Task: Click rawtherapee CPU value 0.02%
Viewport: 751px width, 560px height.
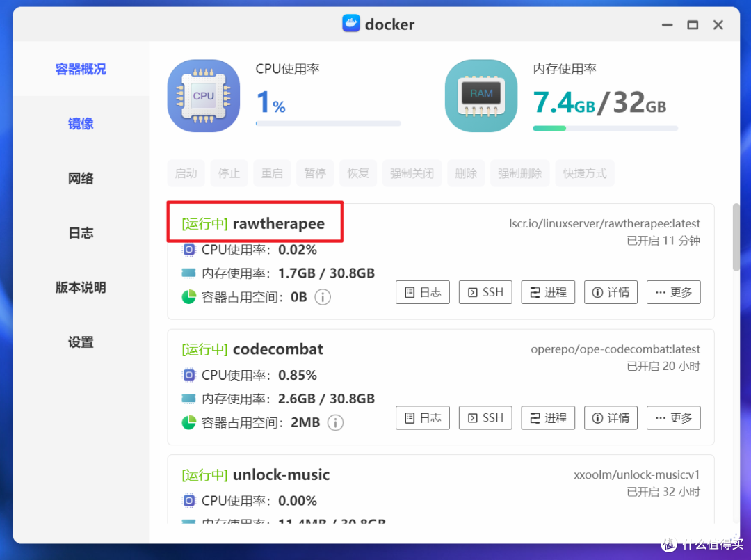Action: pos(298,250)
